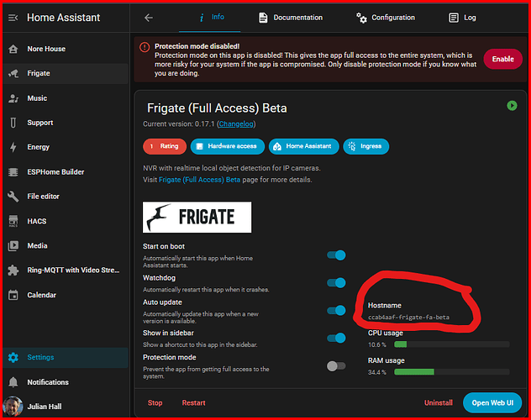The height and width of the screenshot is (420, 531).
Task: Click the Music sidebar icon
Action: click(13, 98)
